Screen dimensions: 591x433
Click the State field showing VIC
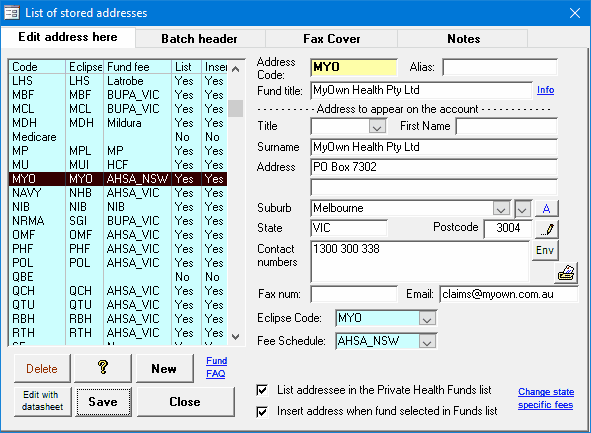pos(349,228)
